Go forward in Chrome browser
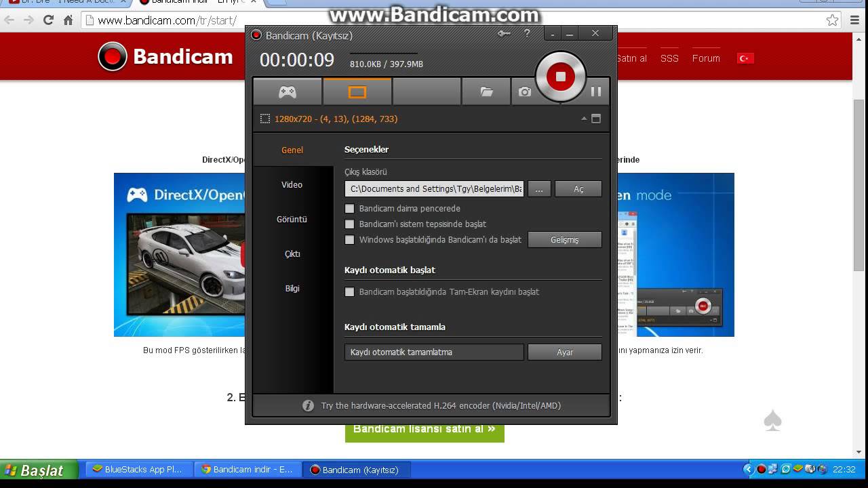The width and height of the screenshot is (868, 488). [28, 20]
